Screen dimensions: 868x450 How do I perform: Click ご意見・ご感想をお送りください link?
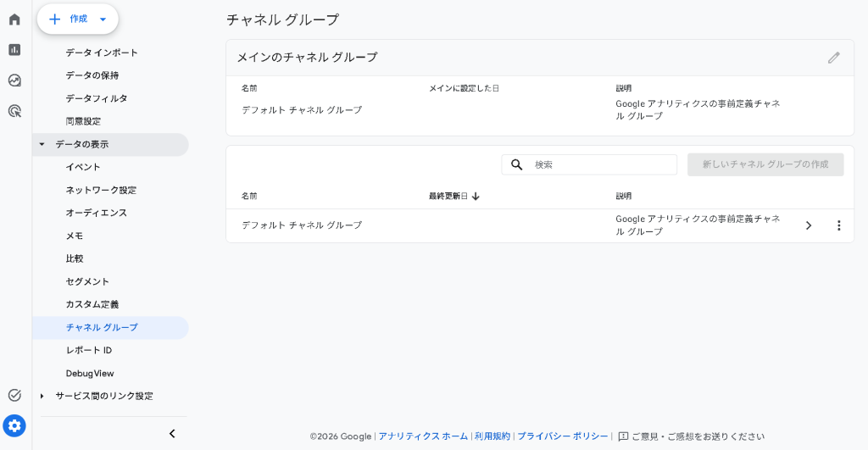click(698, 436)
